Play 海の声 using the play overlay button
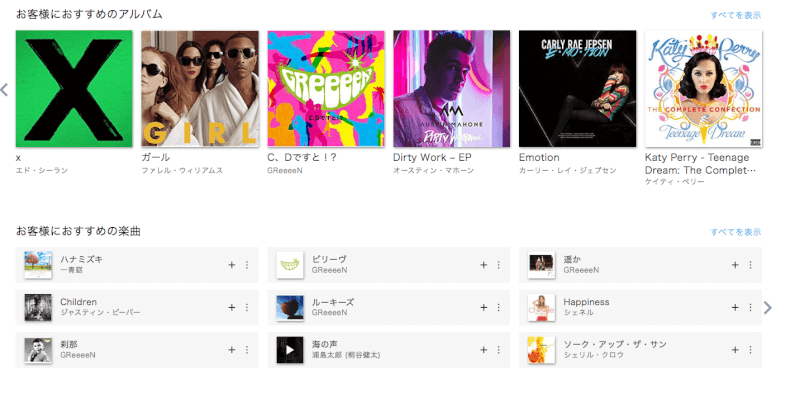The image size is (800, 408). pos(290,350)
